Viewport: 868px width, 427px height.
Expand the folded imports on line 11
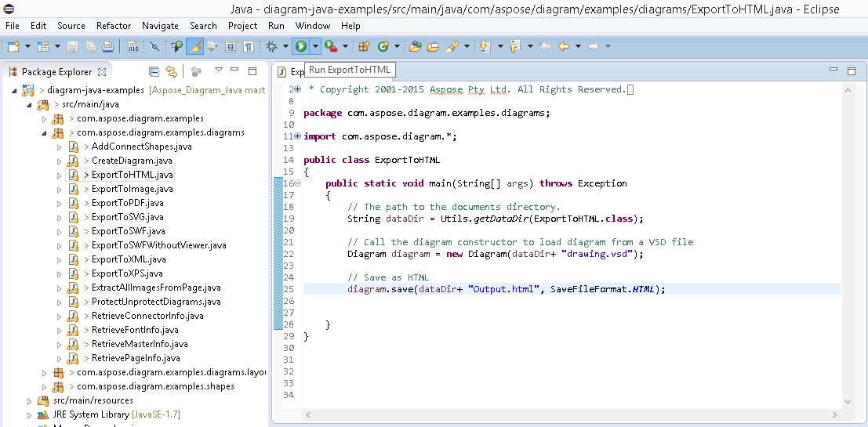click(298, 136)
